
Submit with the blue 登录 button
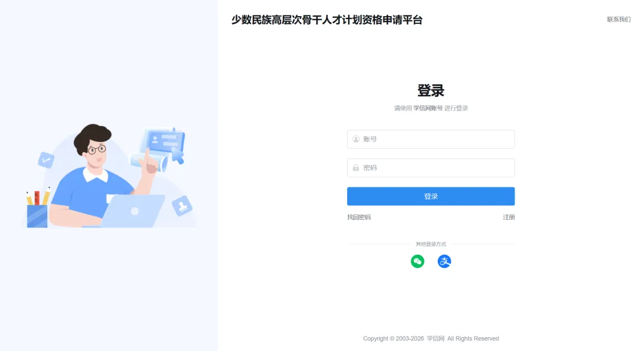click(x=431, y=196)
